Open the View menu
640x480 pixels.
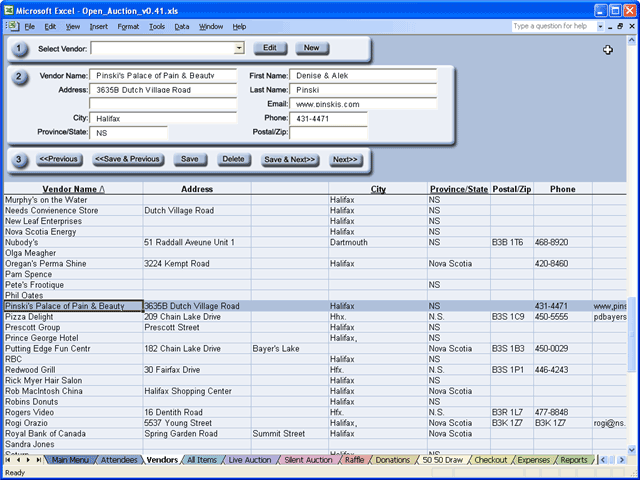(73, 27)
